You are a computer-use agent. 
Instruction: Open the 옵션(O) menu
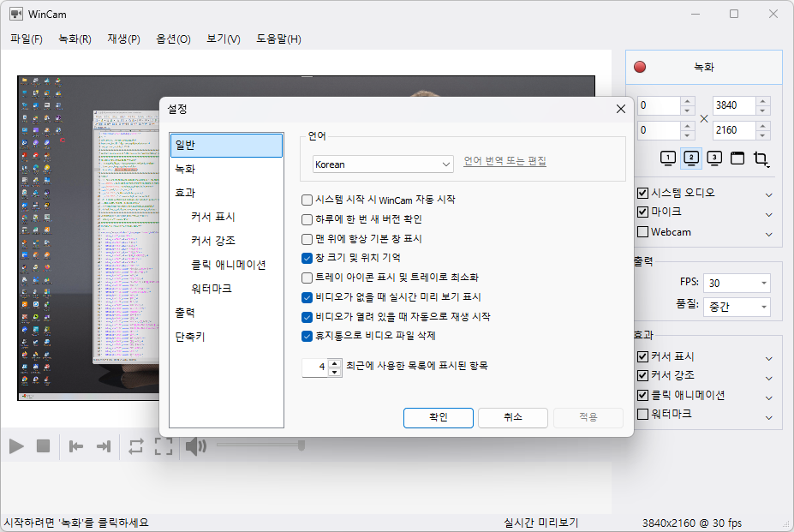(x=173, y=39)
